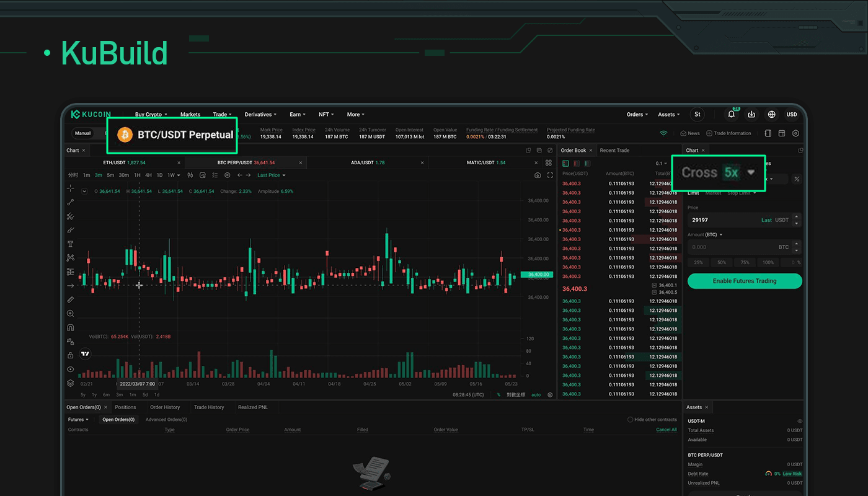Open chart in fullscreen mode
Screen dimensions: 868x496
549,175
